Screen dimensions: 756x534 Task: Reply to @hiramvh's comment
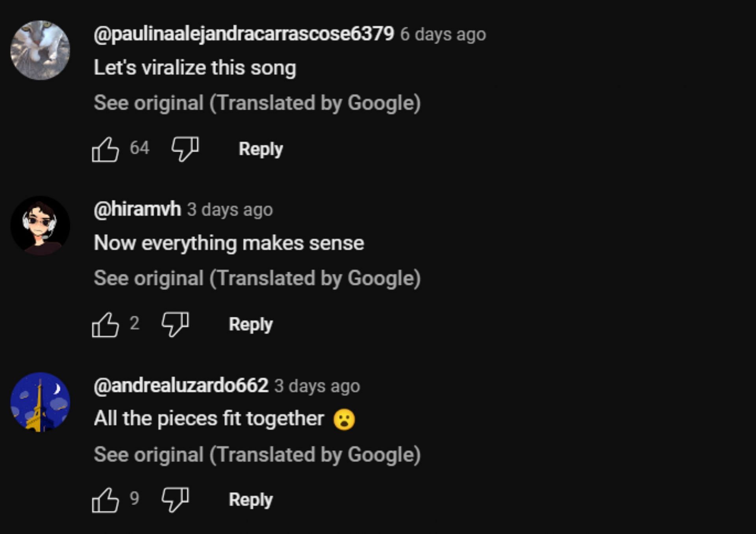pos(251,325)
